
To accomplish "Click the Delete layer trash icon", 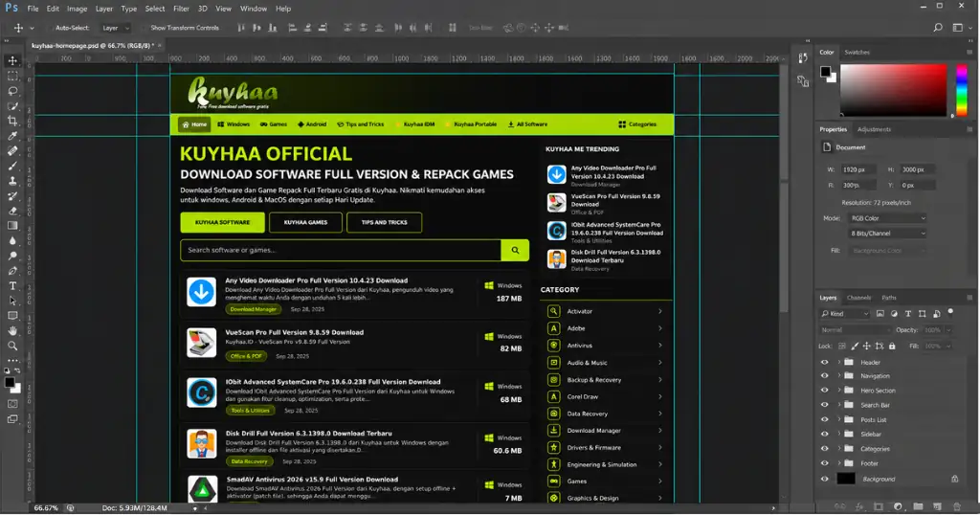I will click(x=956, y=506).
